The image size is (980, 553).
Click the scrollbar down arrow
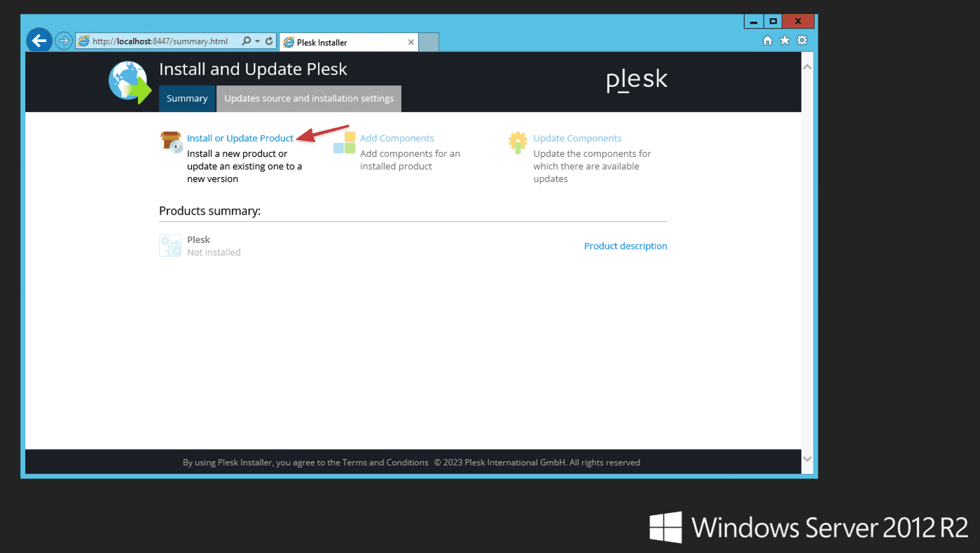click(x=807, y=458)
